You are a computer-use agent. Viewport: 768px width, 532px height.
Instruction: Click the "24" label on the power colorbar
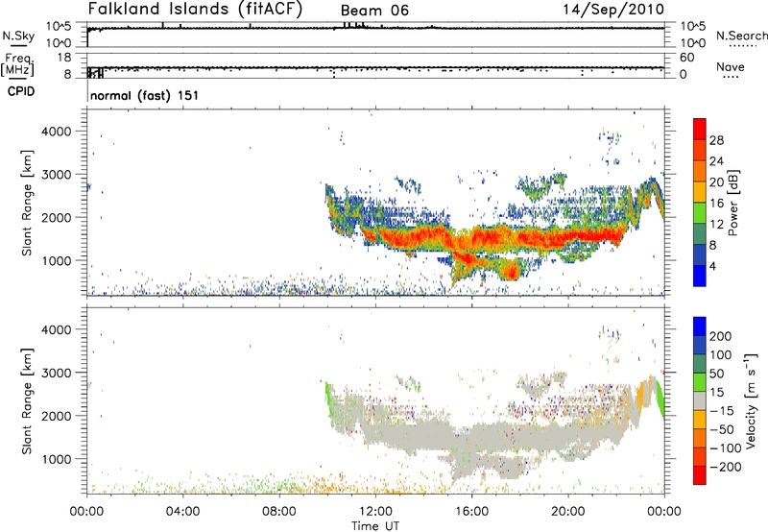(716, 161)
